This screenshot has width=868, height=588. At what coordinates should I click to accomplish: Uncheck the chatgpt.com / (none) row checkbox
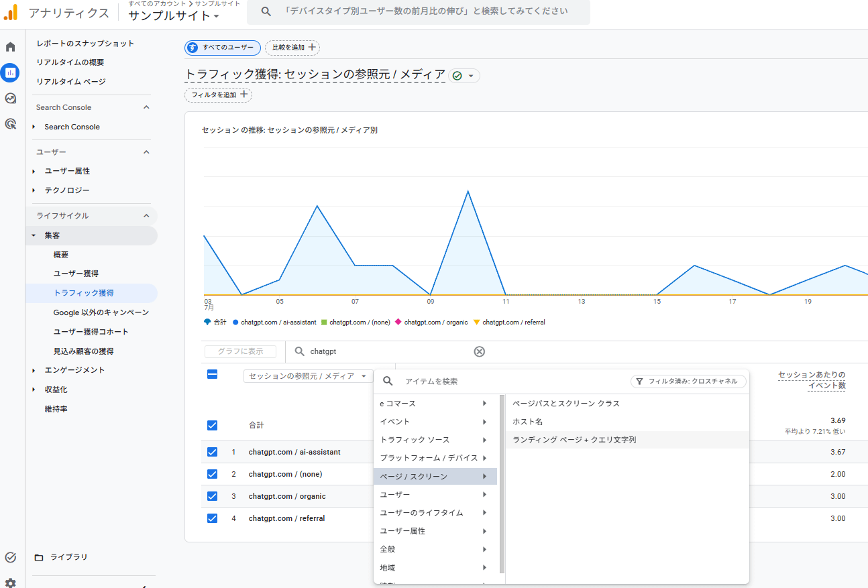point(212,474)
